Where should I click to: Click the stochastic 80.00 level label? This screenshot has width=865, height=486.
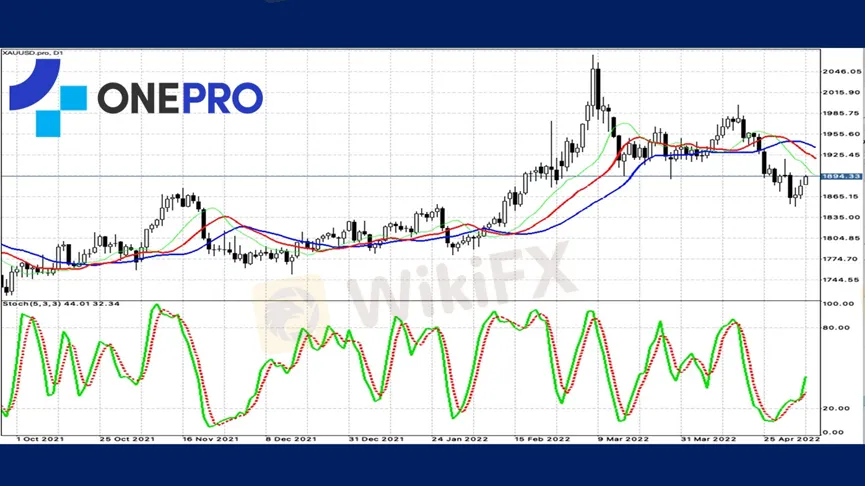click(836, 327)
